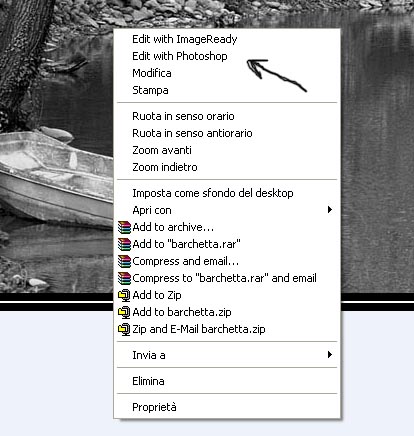Click WinRAR icon next to Add to "barchetta.rar"
414x436 pixels.
[124, 244]
